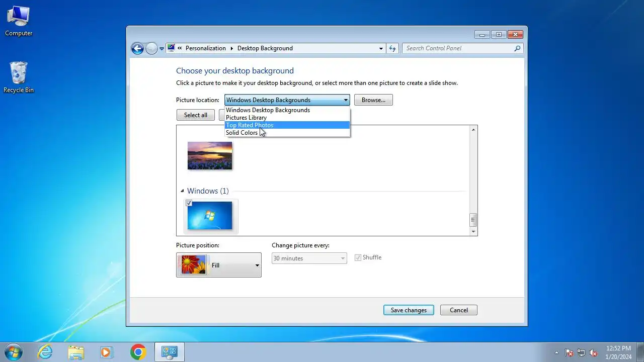Viewport: 644px width, 362px height.
Task: Click the refresh button beside address bar
Action: (393, 48)
